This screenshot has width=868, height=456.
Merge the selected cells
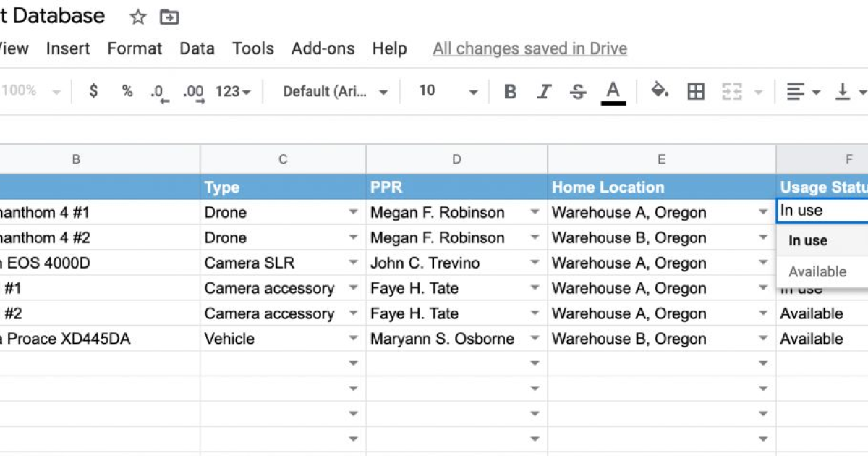pyautogui.click(x=732, y=91)
